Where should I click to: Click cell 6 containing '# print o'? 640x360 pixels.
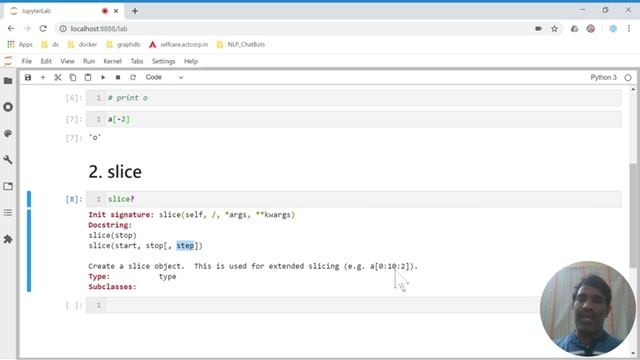click(353, 98)
